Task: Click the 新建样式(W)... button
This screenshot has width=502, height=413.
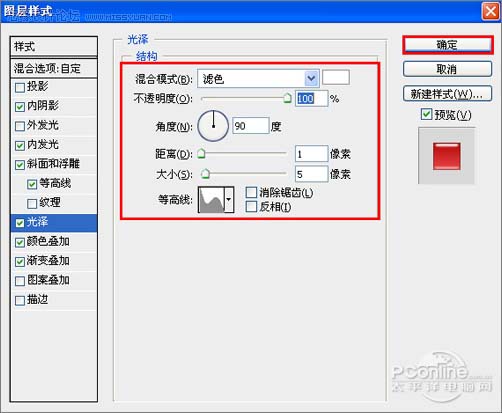Action: click(x=447, y=94)
